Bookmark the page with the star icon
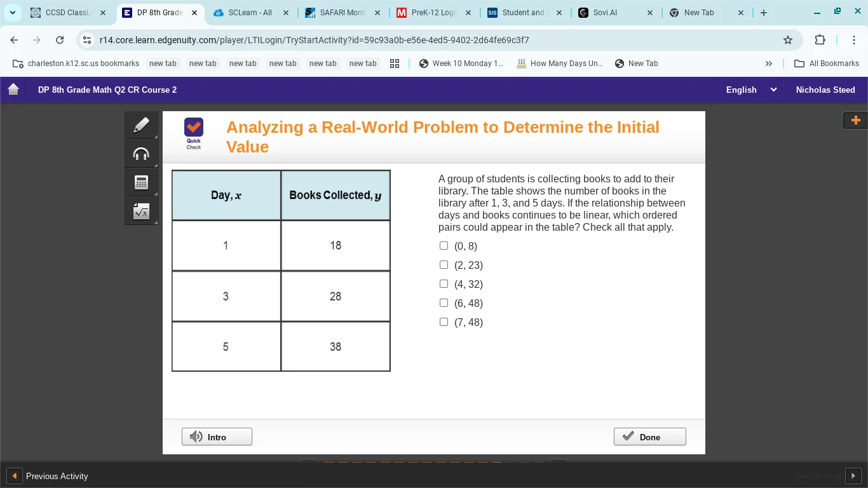 point(788,39)
